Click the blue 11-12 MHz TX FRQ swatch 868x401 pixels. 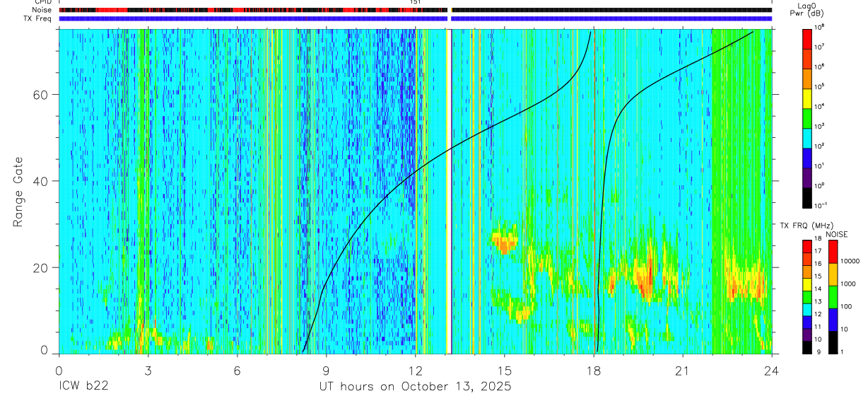tap(807, 322)
